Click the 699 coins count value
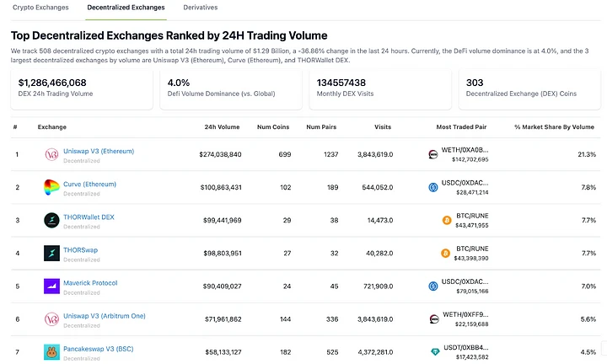Image resolution: width=607 pixels, height=364 pixels. click(285, 154)
